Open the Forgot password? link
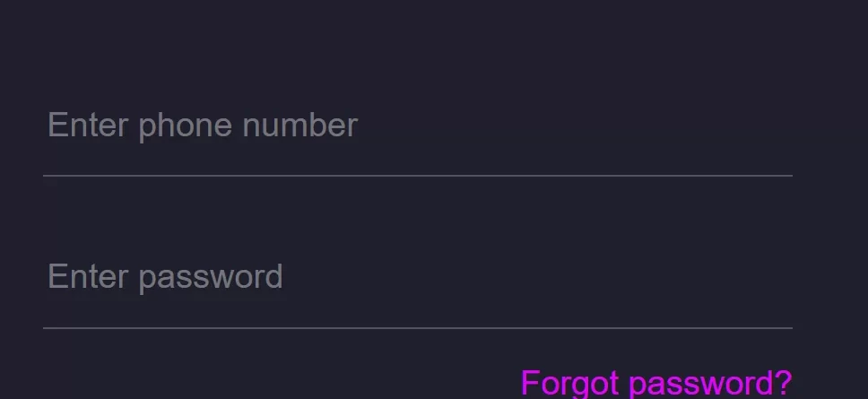The width and height of the screenshot is (868, 399). pos(655,383)
